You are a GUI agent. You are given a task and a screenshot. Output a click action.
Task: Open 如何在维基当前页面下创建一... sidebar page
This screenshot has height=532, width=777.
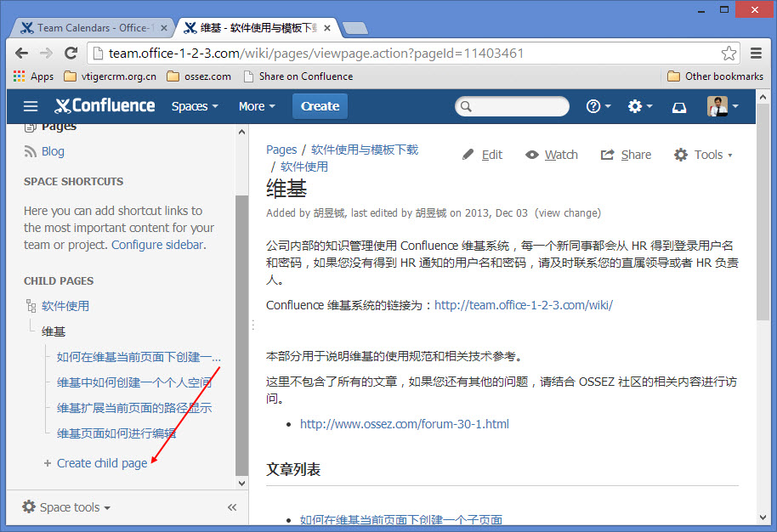click(x=139, y=357)
